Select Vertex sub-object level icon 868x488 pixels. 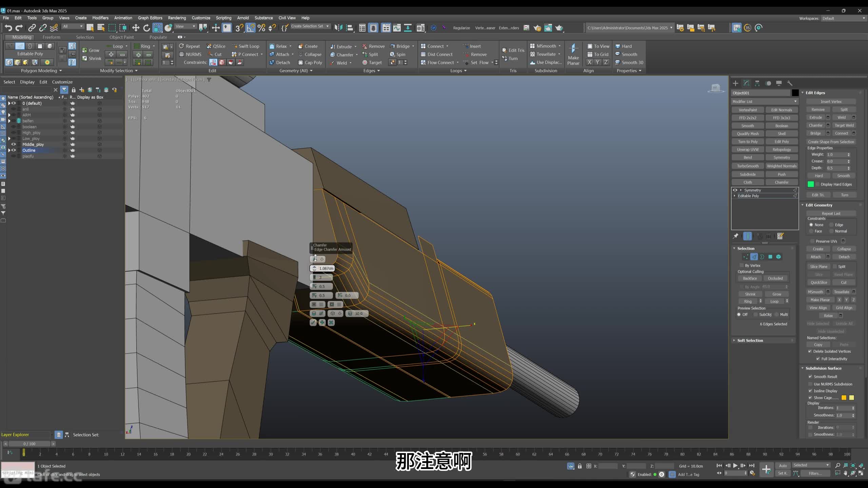click(746, 257)
